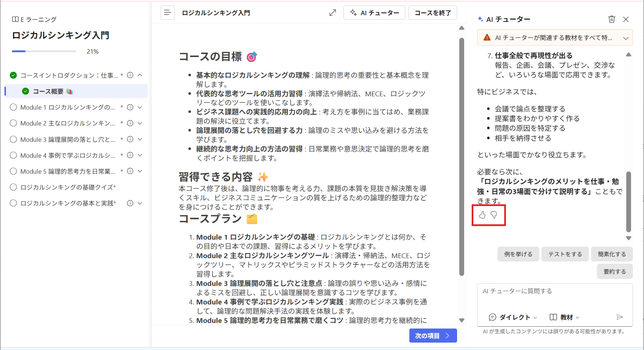Select Module 1 status circle
The height and width of the screenshot is (350, 644).
pos(13,107)
